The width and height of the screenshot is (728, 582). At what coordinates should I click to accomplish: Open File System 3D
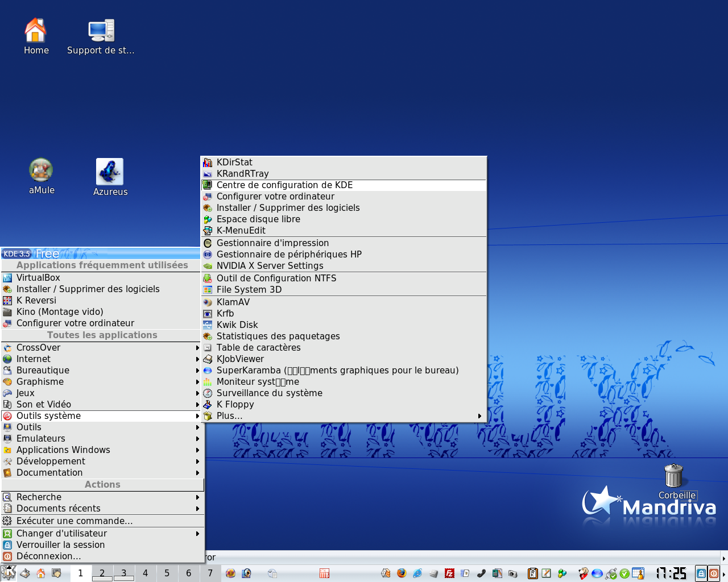tap(344, 290)
